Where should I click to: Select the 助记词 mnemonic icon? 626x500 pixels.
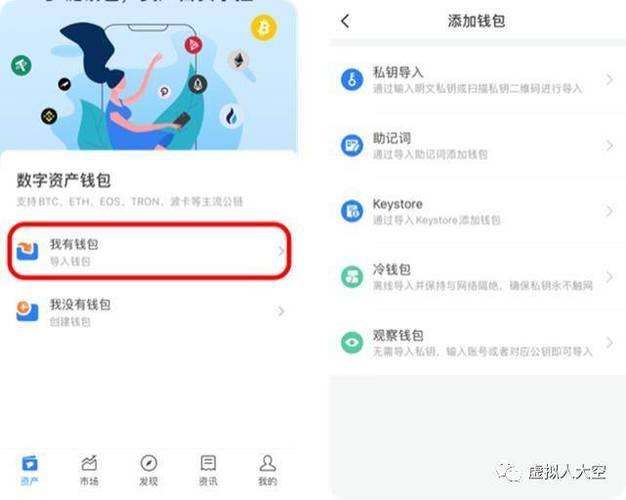point(352,145)
